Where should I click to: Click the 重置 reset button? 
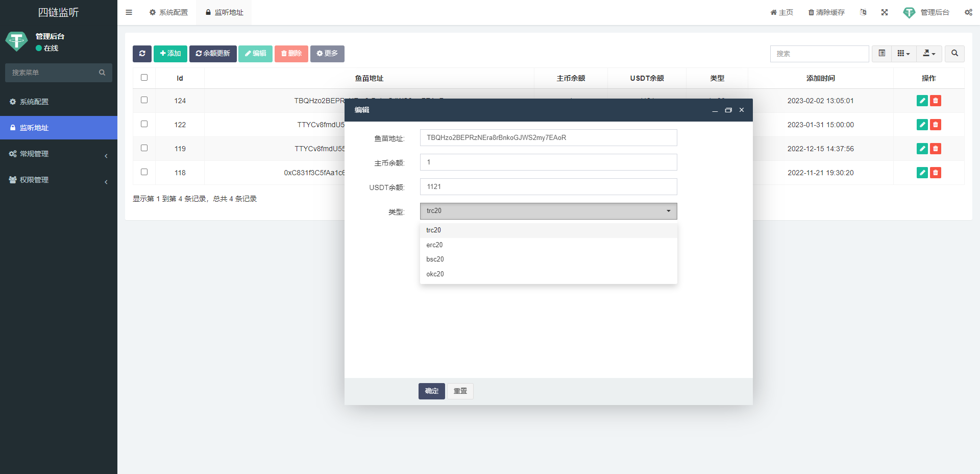point(460,391)
